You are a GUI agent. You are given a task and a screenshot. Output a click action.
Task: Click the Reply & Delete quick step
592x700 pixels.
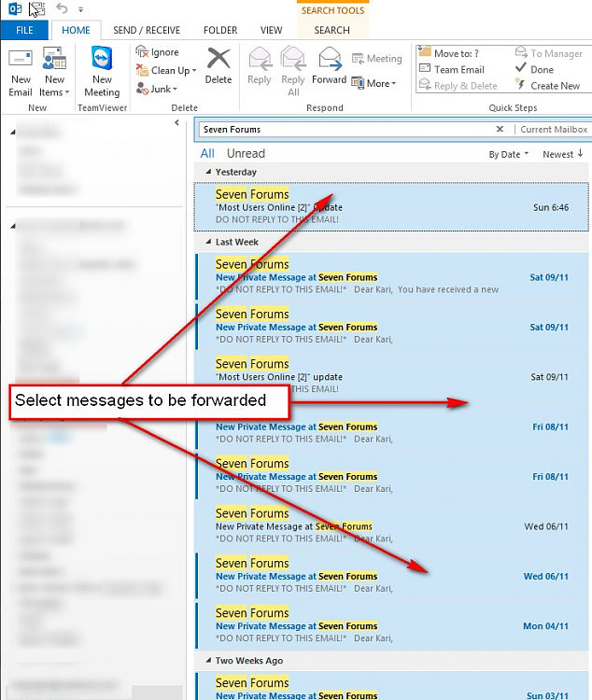(458, 86)
